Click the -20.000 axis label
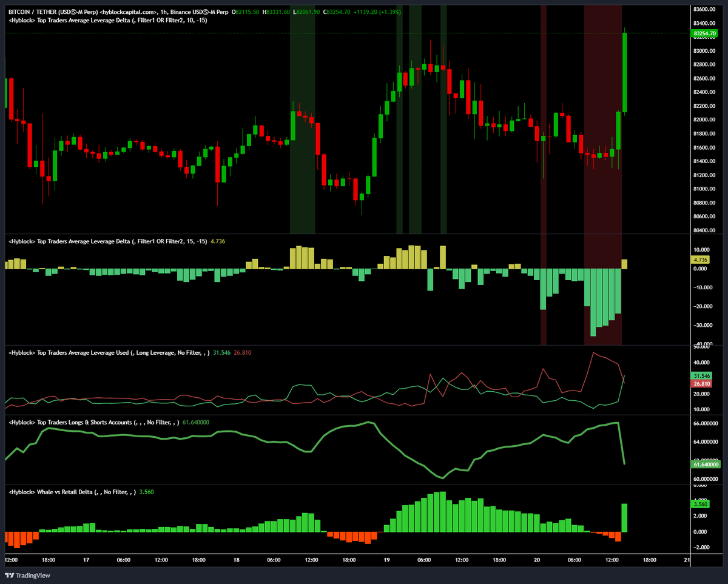The width and height of the screenshot is (728, 584). point(703,306)
